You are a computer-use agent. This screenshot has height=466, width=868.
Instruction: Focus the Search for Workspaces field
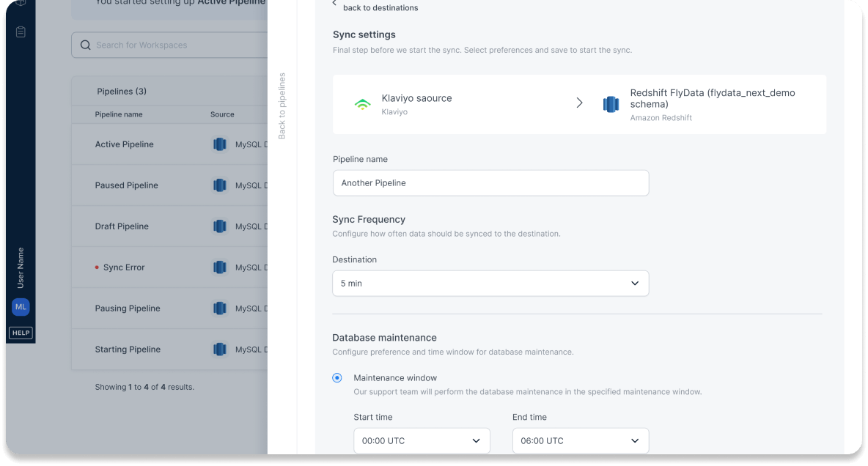[176, 45]
